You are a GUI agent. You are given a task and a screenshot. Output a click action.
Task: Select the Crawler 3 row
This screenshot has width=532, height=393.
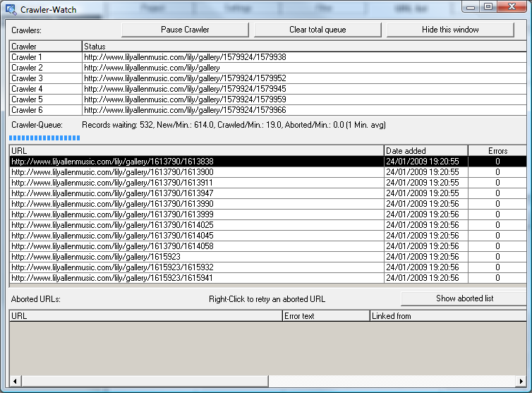268,78
